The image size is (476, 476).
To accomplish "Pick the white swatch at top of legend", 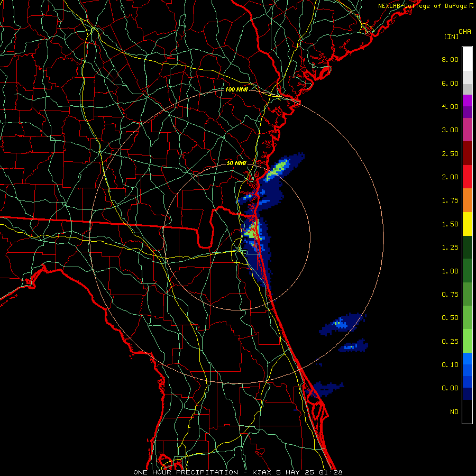I will tap(467, 59).
